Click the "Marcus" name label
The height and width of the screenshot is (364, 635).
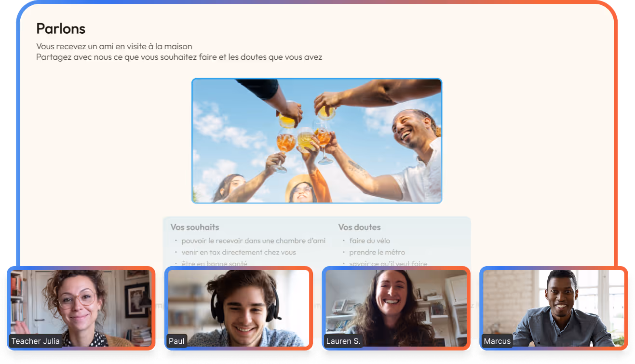[x=497, y=341]
